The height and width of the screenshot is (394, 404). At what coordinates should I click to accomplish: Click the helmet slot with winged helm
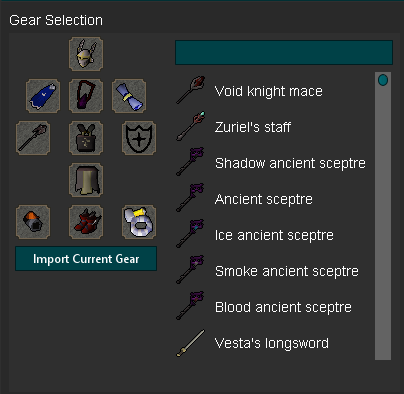click(x=86, y=54)
